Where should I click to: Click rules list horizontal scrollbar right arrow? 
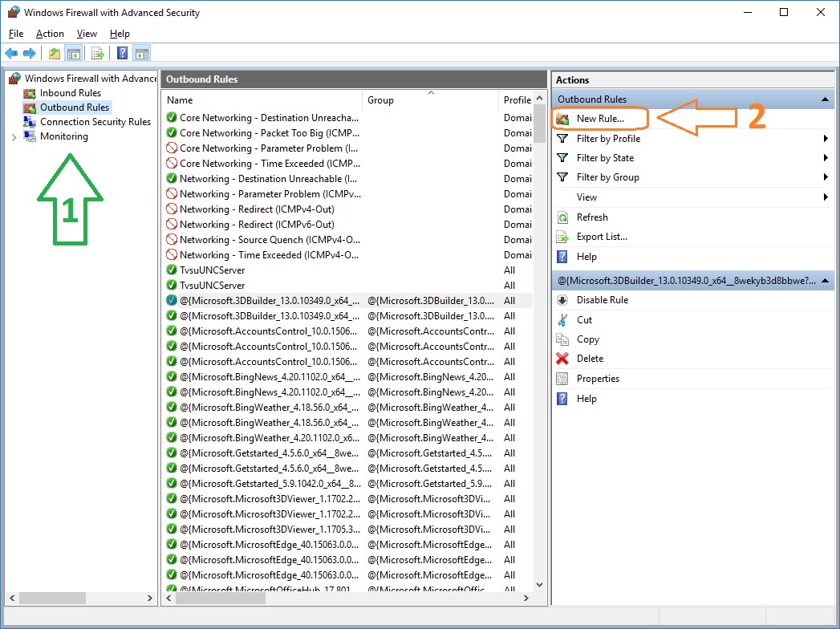point(526,598)
